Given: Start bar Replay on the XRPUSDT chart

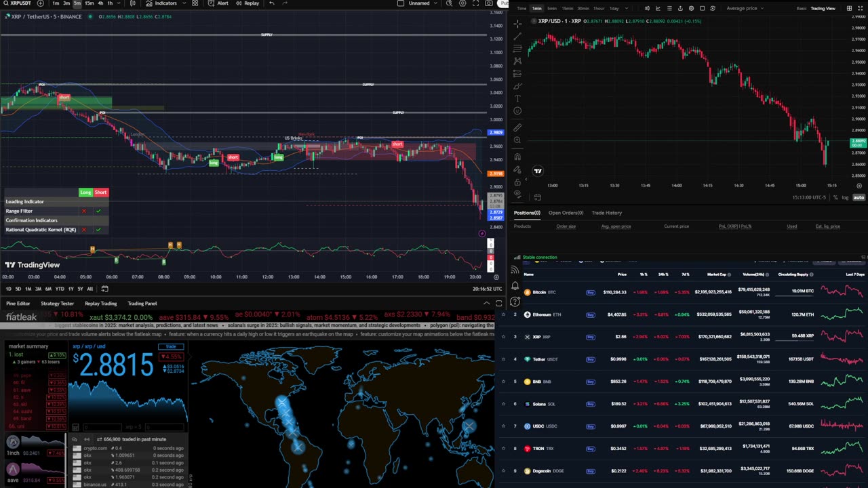Looking at the screenshot, I should 248,3.
